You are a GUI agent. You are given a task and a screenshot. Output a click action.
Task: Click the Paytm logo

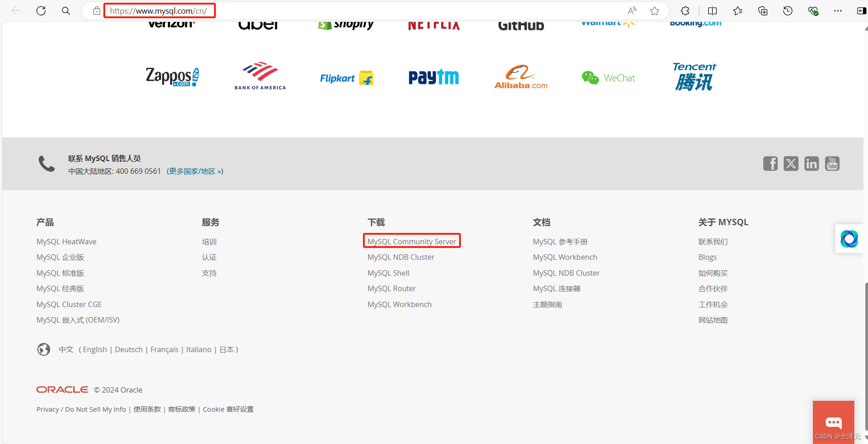434,77
